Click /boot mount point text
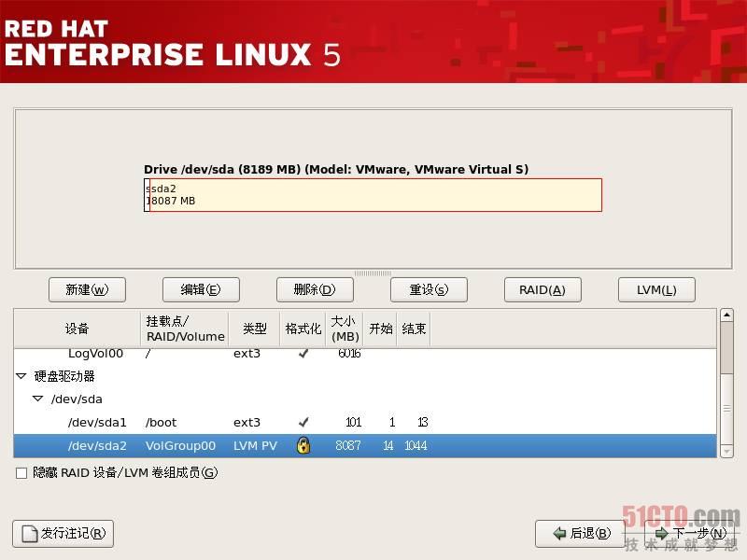Viewport: 747px width, 560px height. 161,423
